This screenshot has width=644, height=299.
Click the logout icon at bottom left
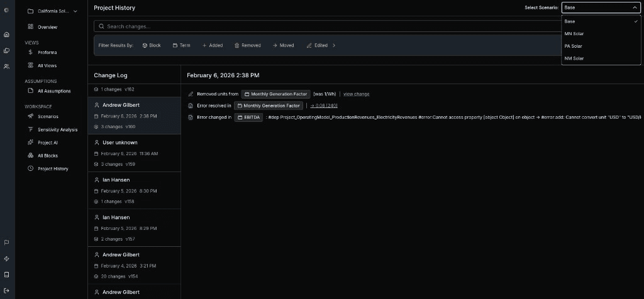coord(6,291)
